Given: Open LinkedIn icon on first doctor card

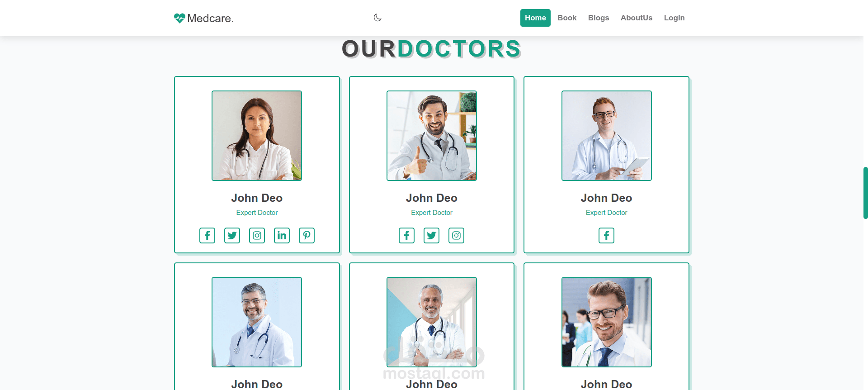Looking at the screenshot, I should coord(282,235).
